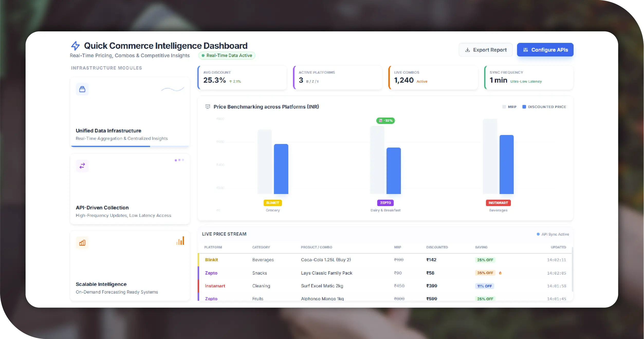Click the Scalable Intelligence bar chart icon
Screen dimensions: 644x339
pos(82,243)
